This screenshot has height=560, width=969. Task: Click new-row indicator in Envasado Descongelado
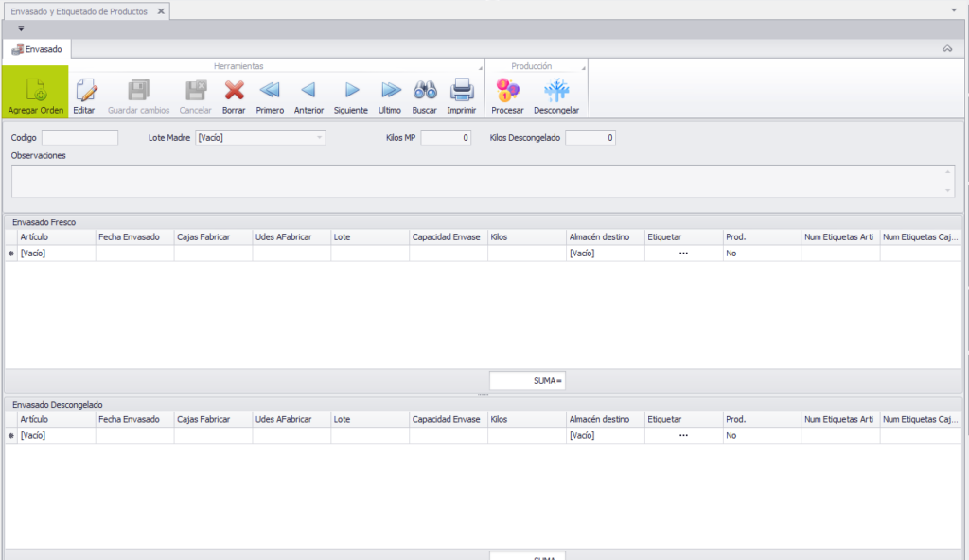click(x=11, y=435)
